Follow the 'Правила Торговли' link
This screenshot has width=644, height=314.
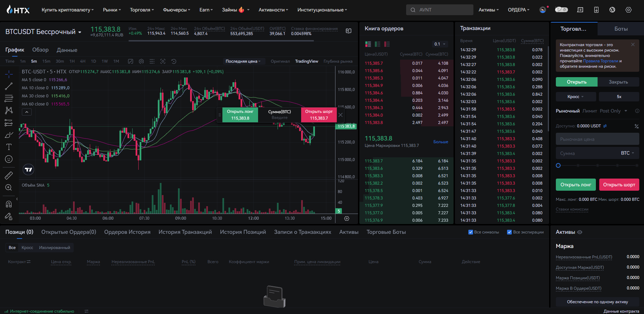click(600, 61)
